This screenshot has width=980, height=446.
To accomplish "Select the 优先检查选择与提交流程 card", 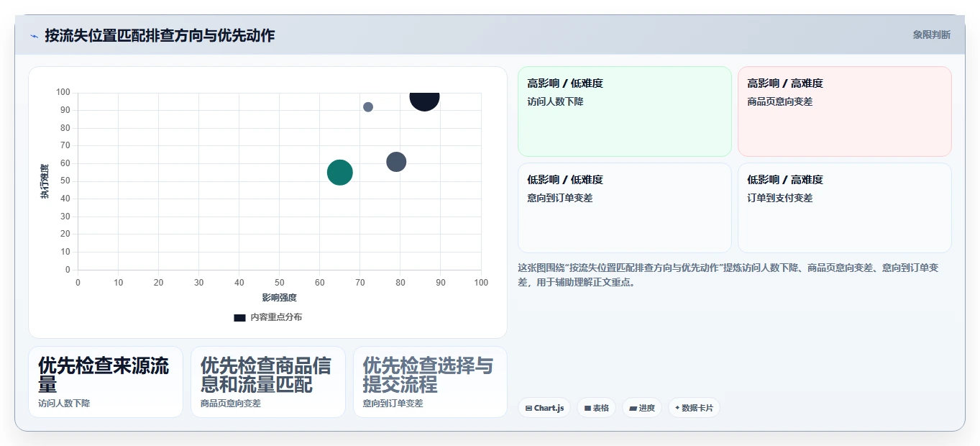I will tap(430, 382).
